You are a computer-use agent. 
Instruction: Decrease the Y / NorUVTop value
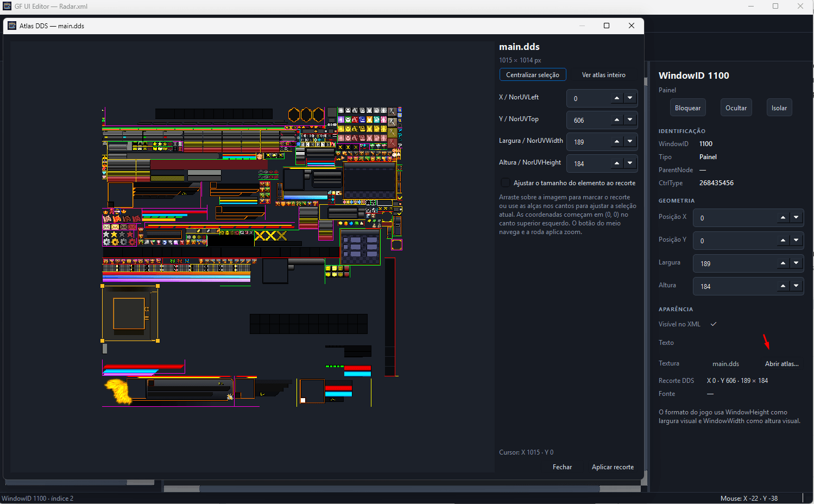point(630,120)
